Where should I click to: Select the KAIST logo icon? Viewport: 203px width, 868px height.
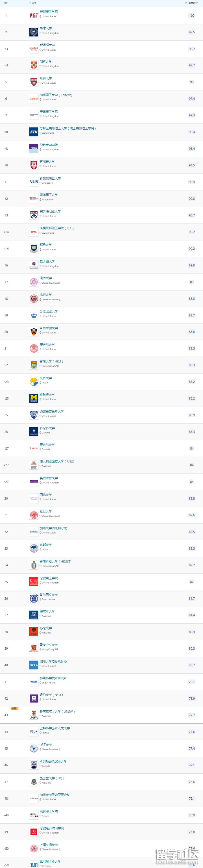[x=34, y=682]
